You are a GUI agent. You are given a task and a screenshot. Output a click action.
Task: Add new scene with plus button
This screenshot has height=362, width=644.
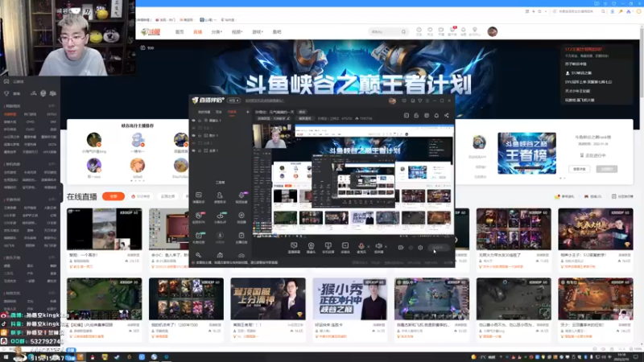pyautogui.click(x=247, y=112)
